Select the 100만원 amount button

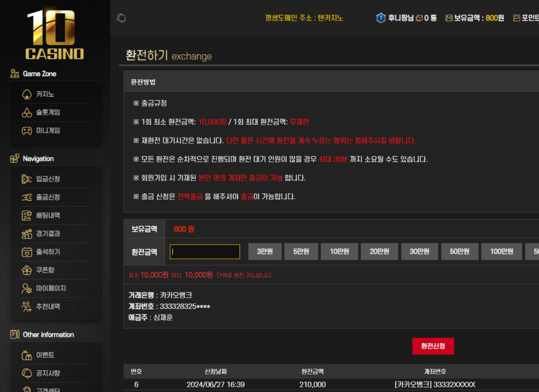point(502,251)
